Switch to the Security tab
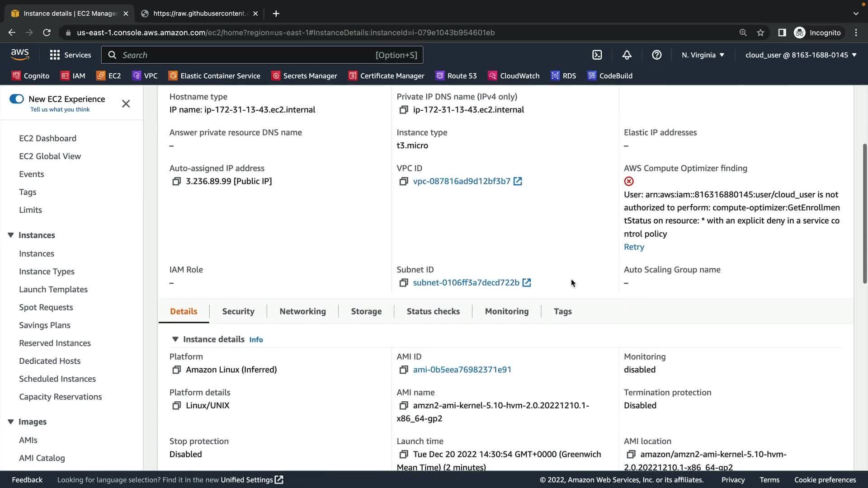The height and width of the screenshot is (488, 868). 238,311
